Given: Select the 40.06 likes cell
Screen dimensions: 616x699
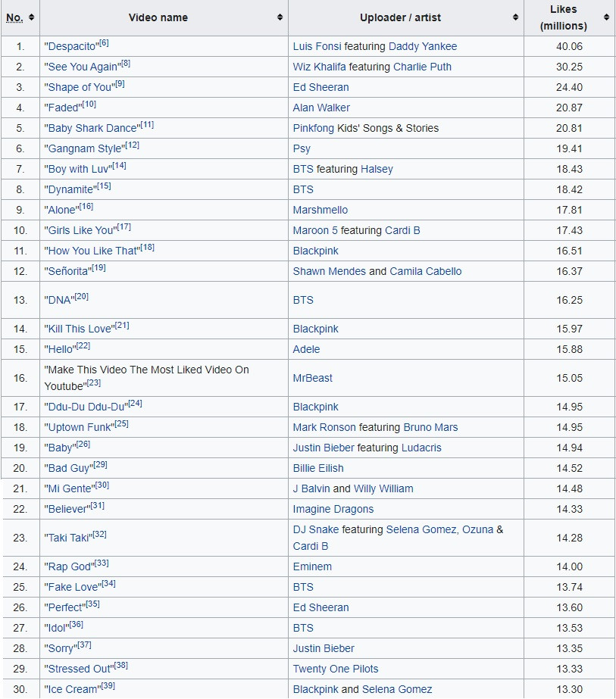Looking at the screenshot, I should (x=569, y=46).
